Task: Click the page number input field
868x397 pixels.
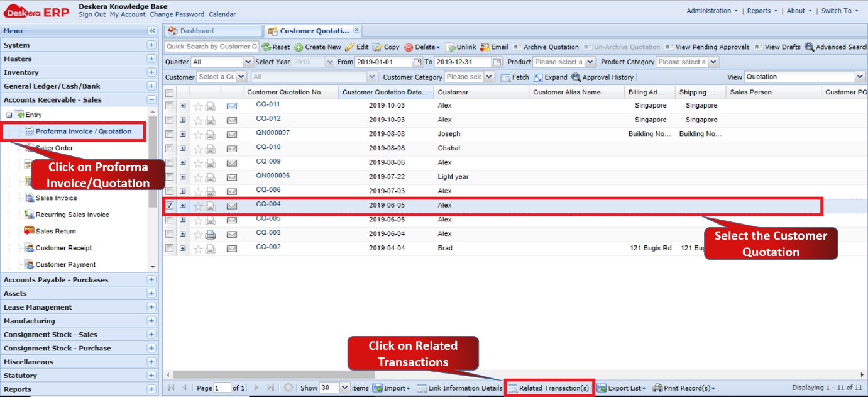Action: click(x=222, y=388)
